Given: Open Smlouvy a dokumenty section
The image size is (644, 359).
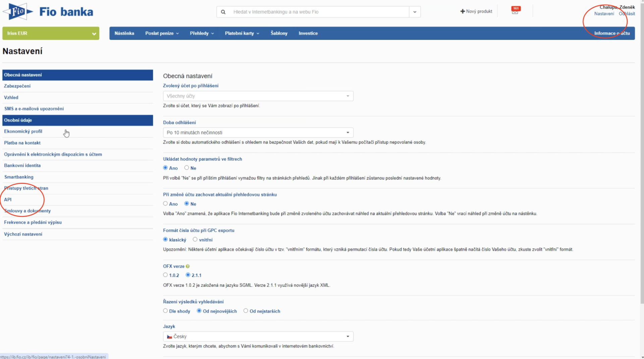Looking at the screenshot, I should pos(77,211).
